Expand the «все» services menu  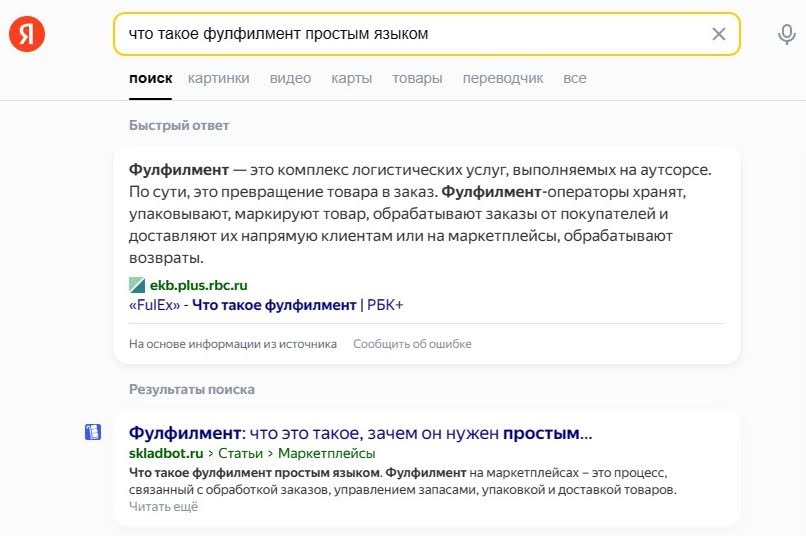[x=575, y=78]
